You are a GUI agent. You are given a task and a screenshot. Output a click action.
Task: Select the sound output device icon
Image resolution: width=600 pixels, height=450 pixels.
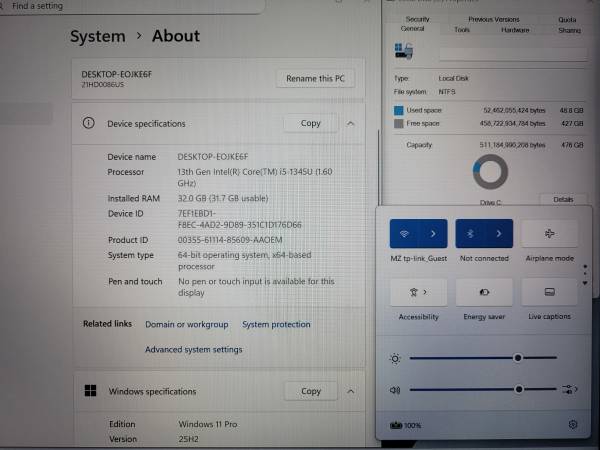[x=570, y=389]
